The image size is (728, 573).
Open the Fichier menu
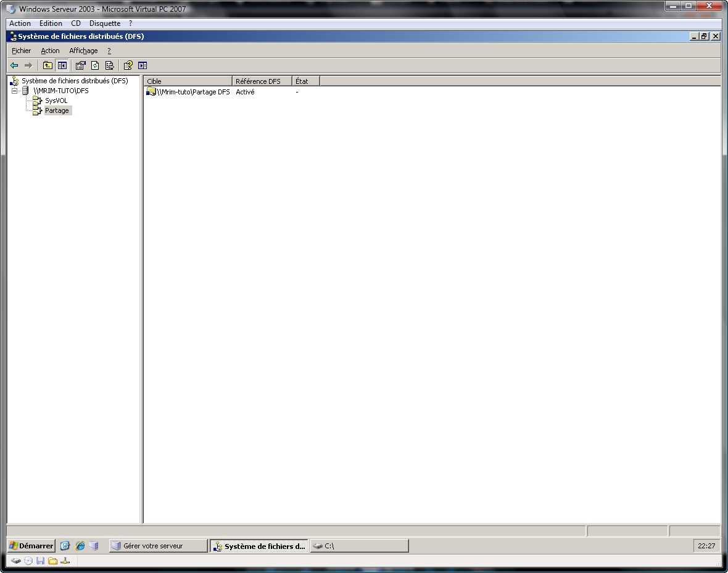(22, 51)
